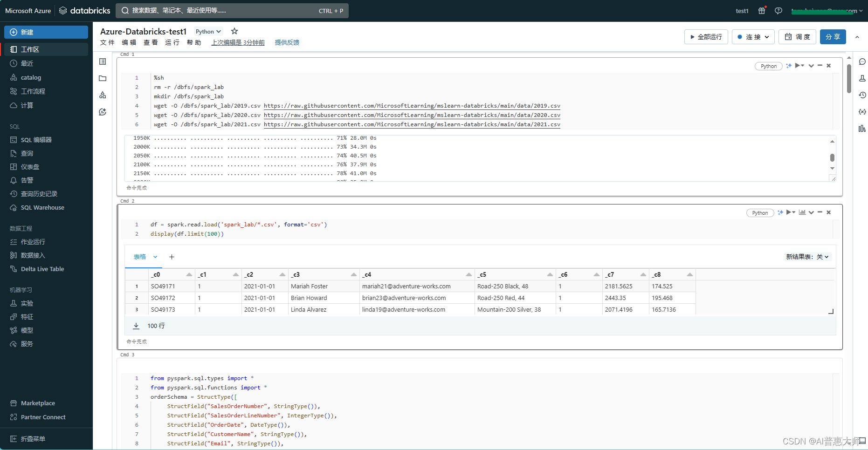Open the table of contents icon in notebook left rail

[x=103, y=61]
